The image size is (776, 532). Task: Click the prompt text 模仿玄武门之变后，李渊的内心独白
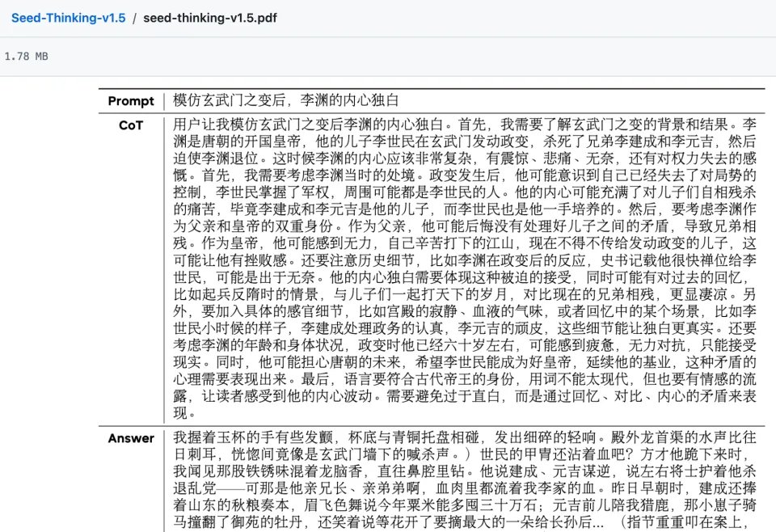[286, 101]
